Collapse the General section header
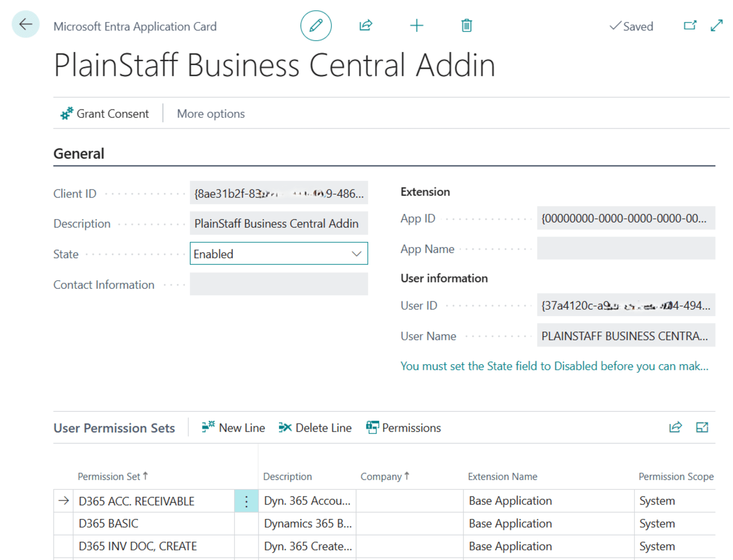Viewport: 733px width, 560px height. click(79, 154)
